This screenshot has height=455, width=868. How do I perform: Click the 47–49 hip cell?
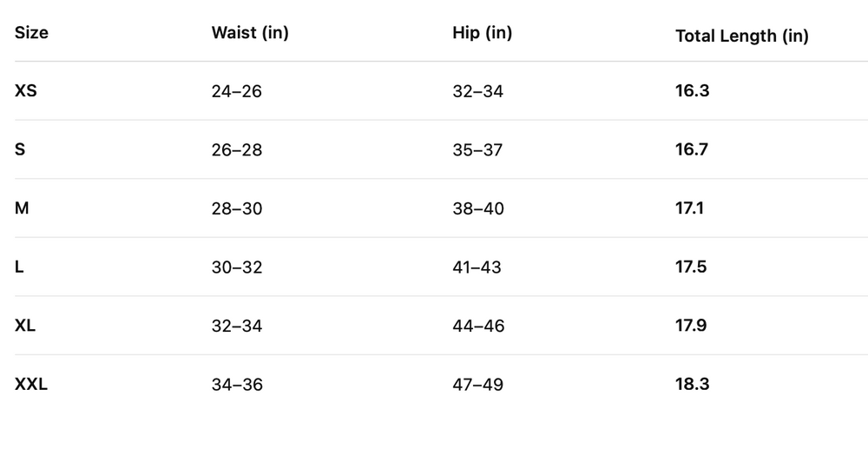[477, 385]
